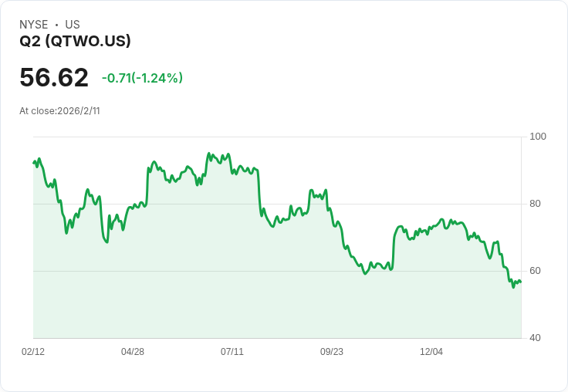The width and height of the screenshot is (568, 392).
Task: Click the 100 horizontal gridline
Action: pyautogui.click(x=278, y=137)
